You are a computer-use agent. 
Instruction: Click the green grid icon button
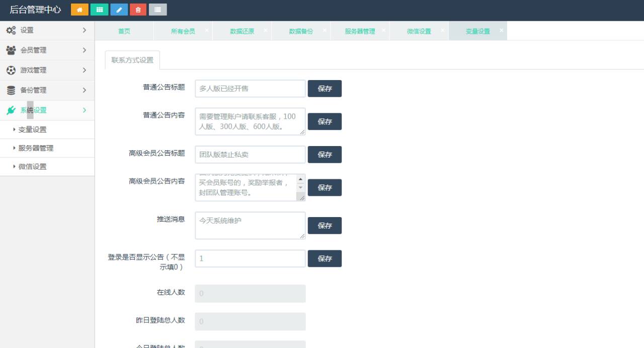point(99,10)
